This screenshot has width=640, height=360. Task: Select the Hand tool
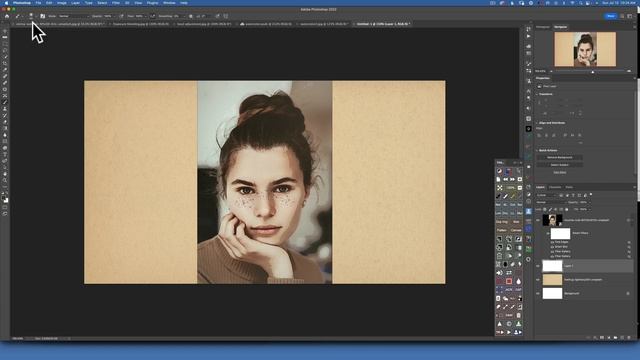pos(5,174)
